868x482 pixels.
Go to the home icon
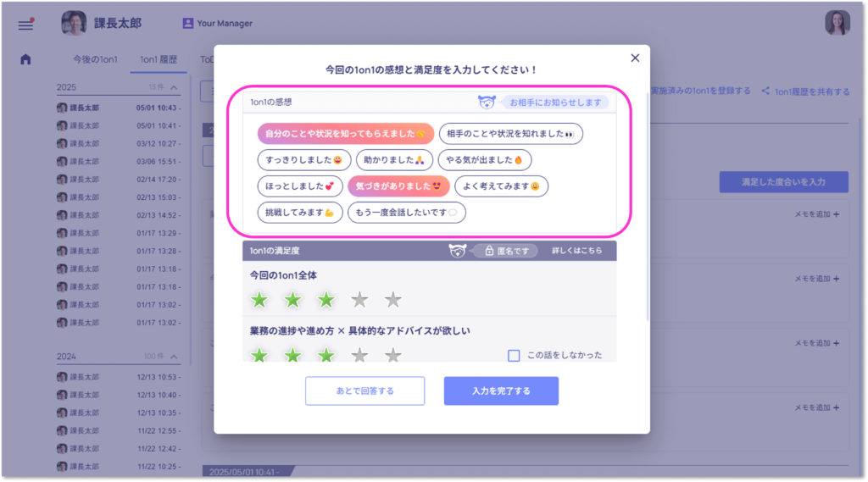coord(25,59)
